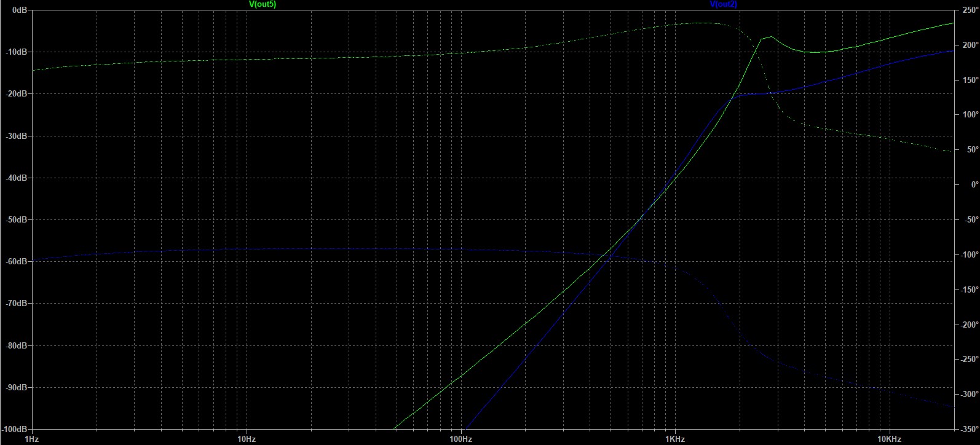This screenshot has width=980, height=445.
Task: Click the -80dB magnitude label
Action: [17, 345]
